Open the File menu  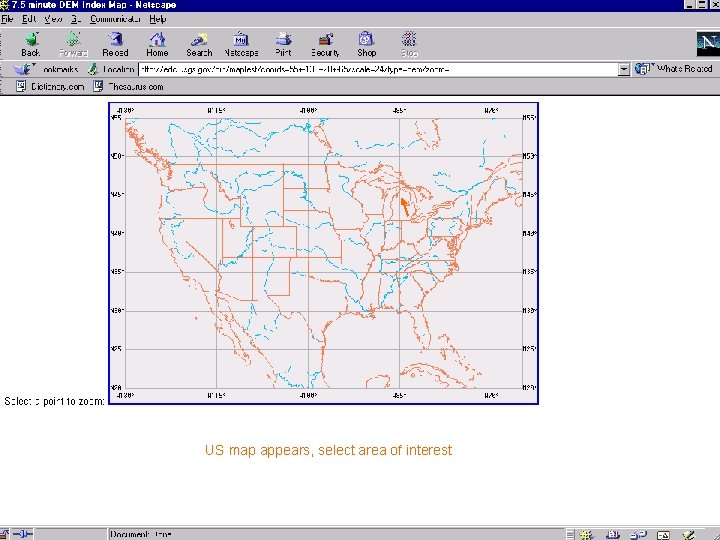pyautogui.click(x=7, y=19)
